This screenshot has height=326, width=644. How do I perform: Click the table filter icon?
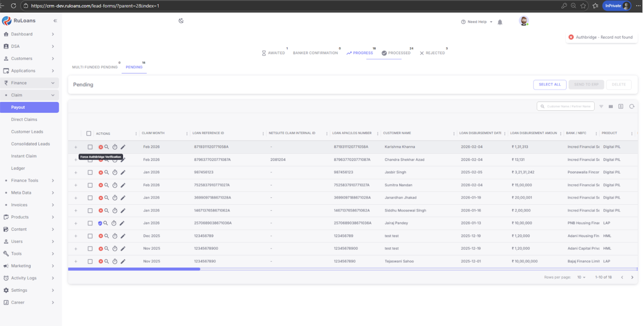point(601,106)
